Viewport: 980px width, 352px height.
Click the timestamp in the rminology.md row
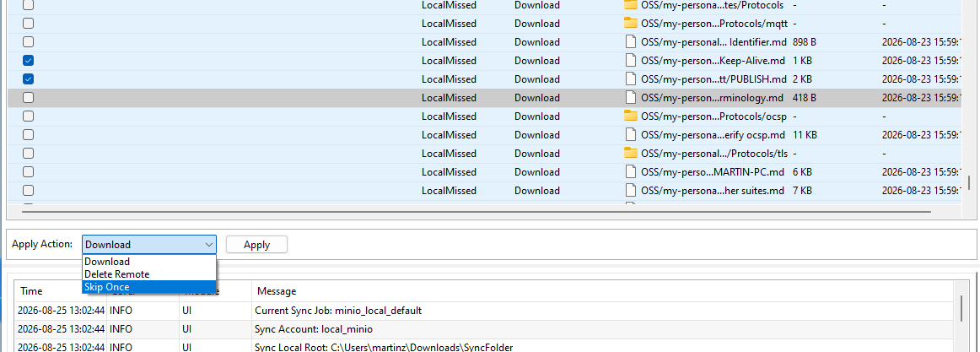tap(921, 98)
